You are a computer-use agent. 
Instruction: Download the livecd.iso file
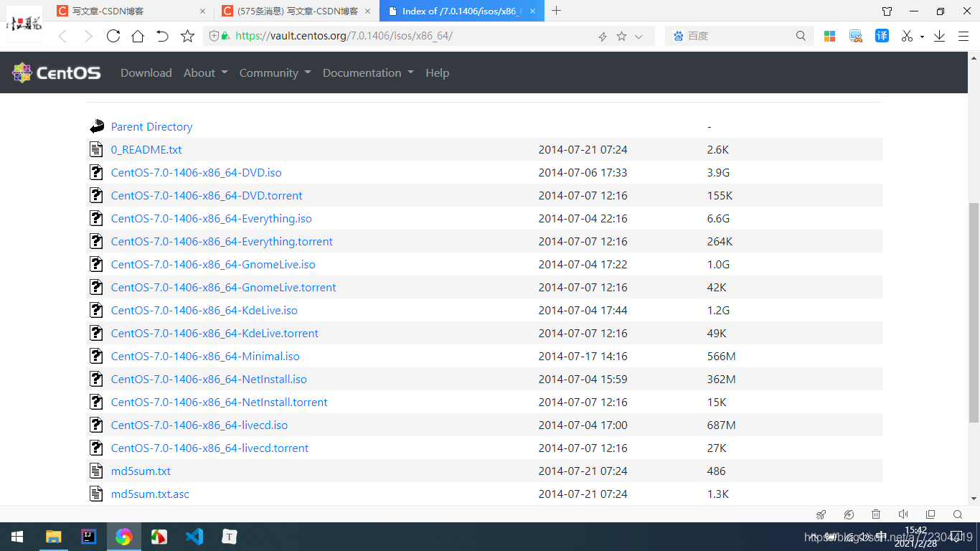[x=199, y=425]
